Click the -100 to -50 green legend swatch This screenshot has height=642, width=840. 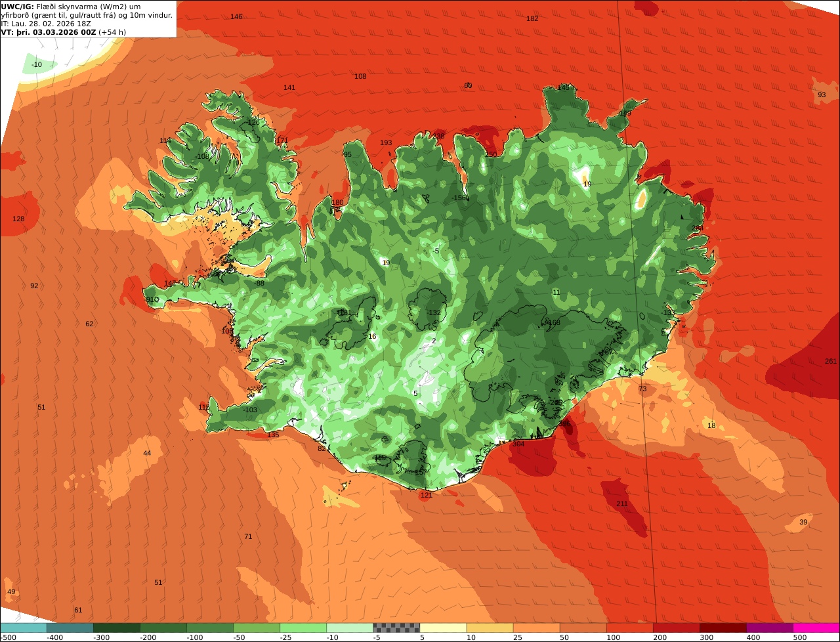point(210,628)
